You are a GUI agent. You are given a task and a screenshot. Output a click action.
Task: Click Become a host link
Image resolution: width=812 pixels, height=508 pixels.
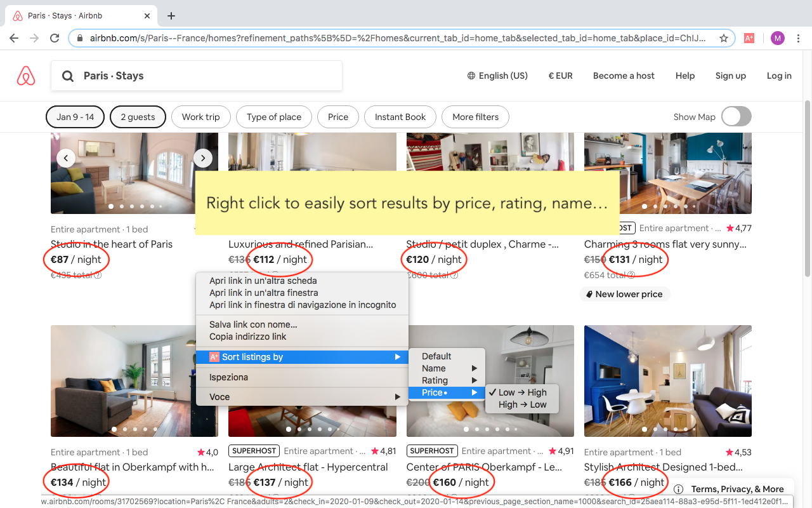click(624, 76)
